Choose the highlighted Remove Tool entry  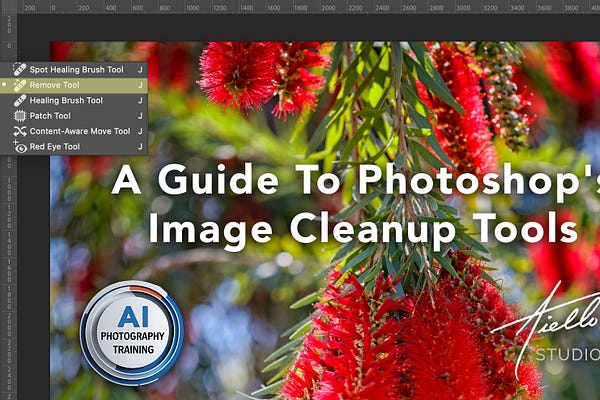click(74, 85)
